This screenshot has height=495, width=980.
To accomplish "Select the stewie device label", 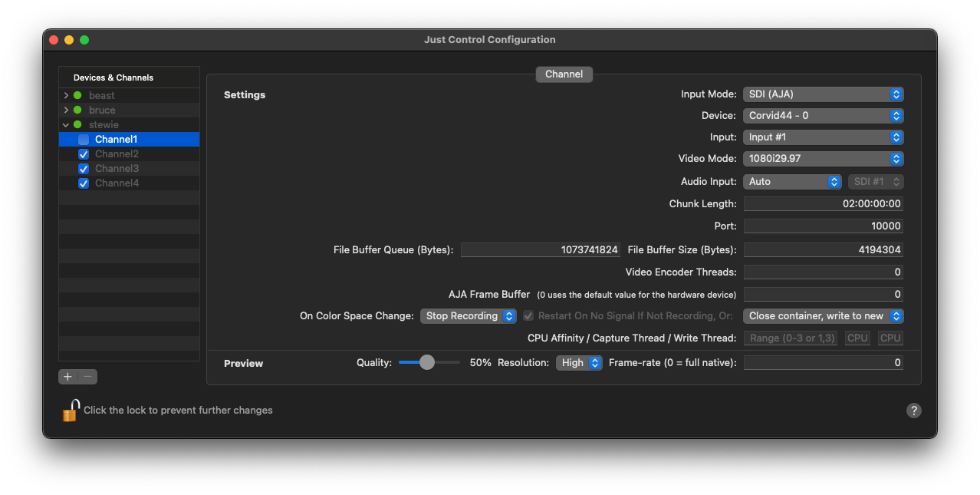I will coord(104,125).
